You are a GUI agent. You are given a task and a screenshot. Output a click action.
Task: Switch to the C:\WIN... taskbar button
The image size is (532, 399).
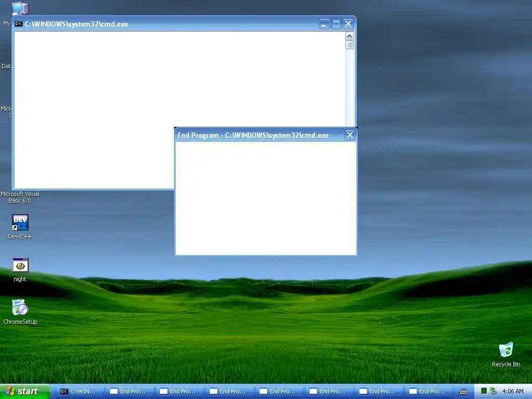click(79, 391)
